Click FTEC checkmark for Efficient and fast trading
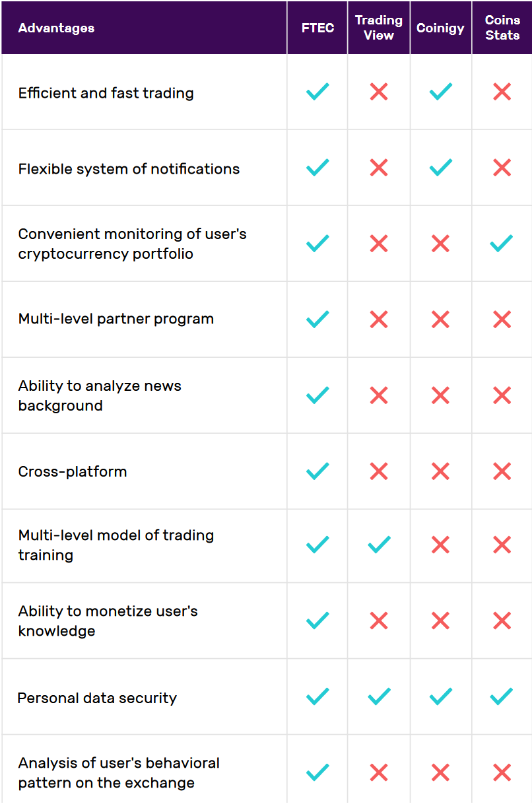Image resolution: width=532 pixels, height=812 pixels. pyautogui.click(x=317, y=92)
